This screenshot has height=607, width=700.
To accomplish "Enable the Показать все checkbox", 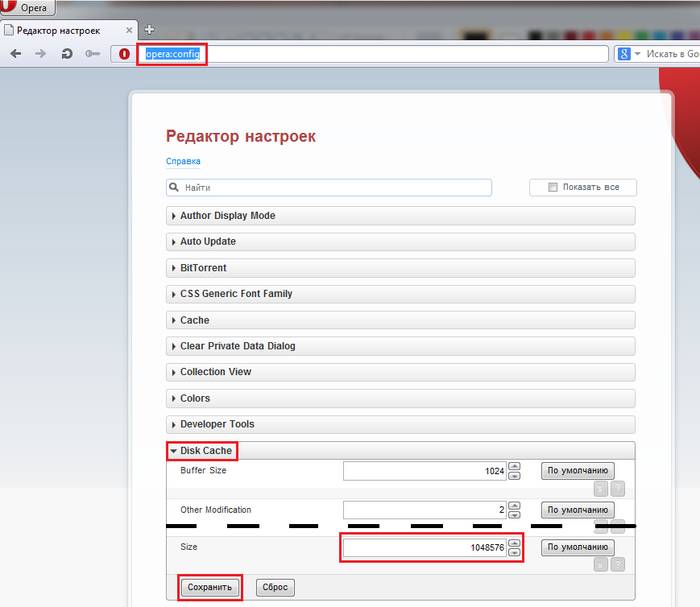I will click(553, 187).
